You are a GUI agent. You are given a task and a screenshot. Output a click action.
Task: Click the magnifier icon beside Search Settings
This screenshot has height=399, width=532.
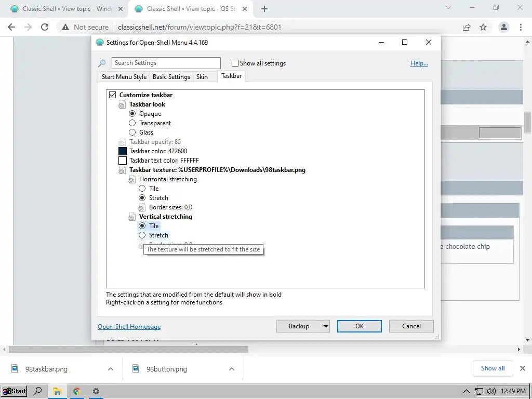(x=102, y=63)
